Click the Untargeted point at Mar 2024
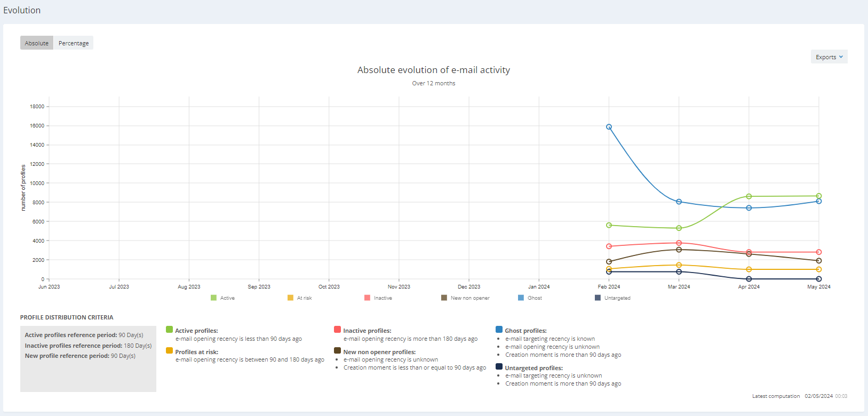The image size is (868, 416). pyautogui.click(x=679, y=272)
